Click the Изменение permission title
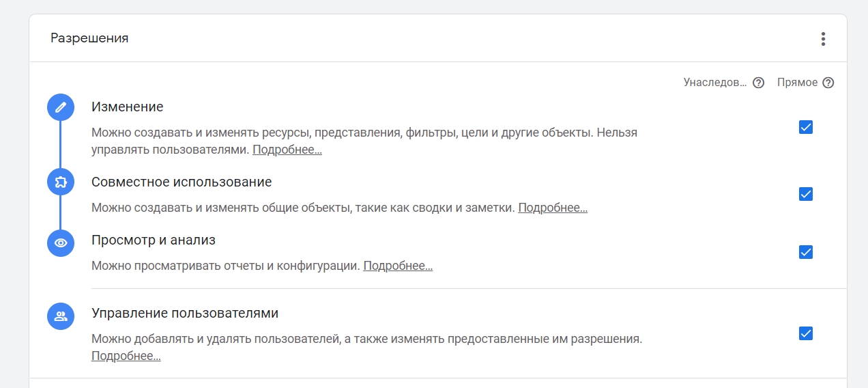868x388 pixels. (x=128, y=107)
